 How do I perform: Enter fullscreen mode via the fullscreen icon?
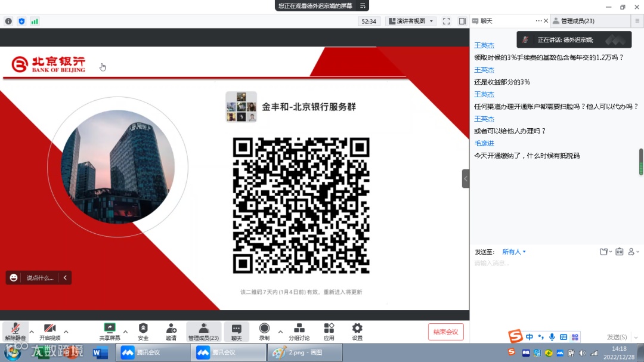point(447,21)
